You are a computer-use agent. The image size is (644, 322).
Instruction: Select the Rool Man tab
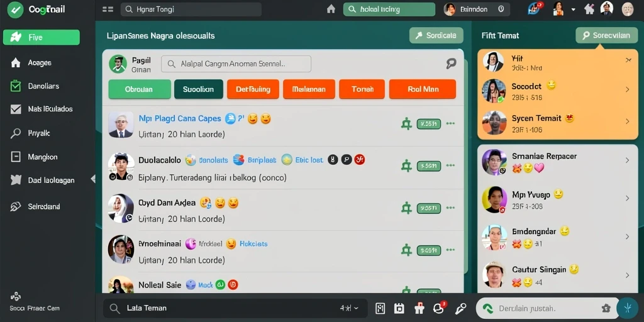422,89
